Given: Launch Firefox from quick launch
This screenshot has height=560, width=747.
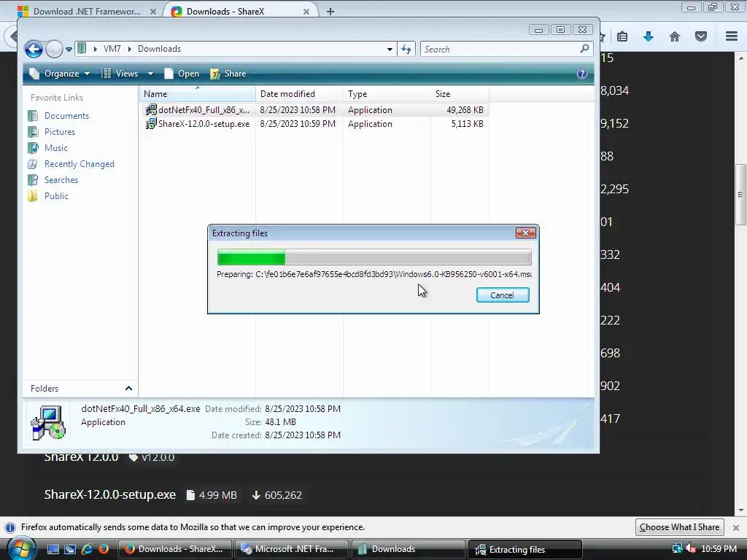Looking at the screenshot, I should [103, 549].
